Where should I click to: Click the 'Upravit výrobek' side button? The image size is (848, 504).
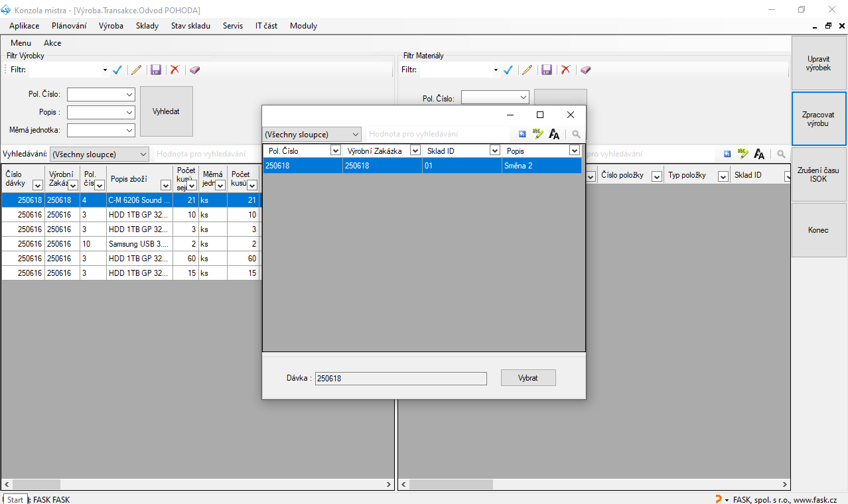coord(818,63)
